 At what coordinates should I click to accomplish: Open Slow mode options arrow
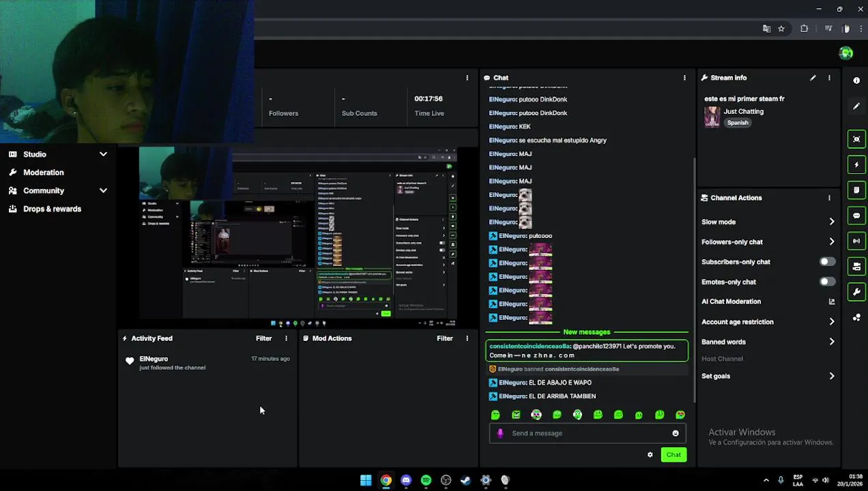coord(831,222)
